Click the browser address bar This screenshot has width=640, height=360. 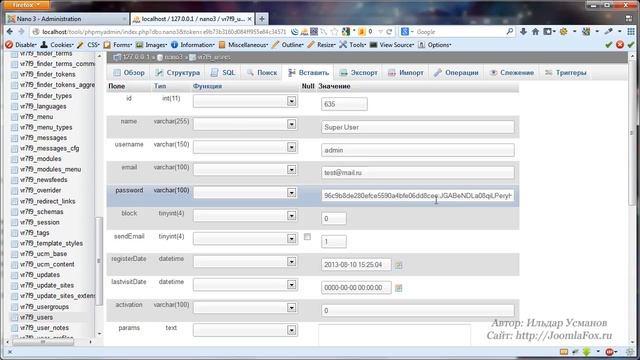[x=163, y=31]
